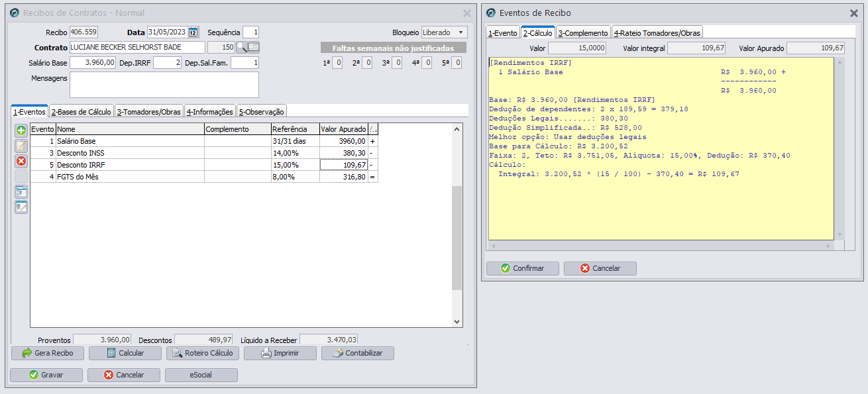Viewport: 868px width, 394px height.
Task: Select the Desconto IRRF event row
Action: (204, 165)
